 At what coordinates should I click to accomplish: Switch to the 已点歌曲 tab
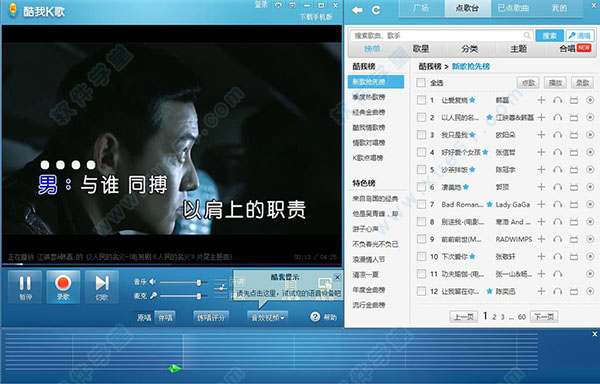[x=513, y=8]
